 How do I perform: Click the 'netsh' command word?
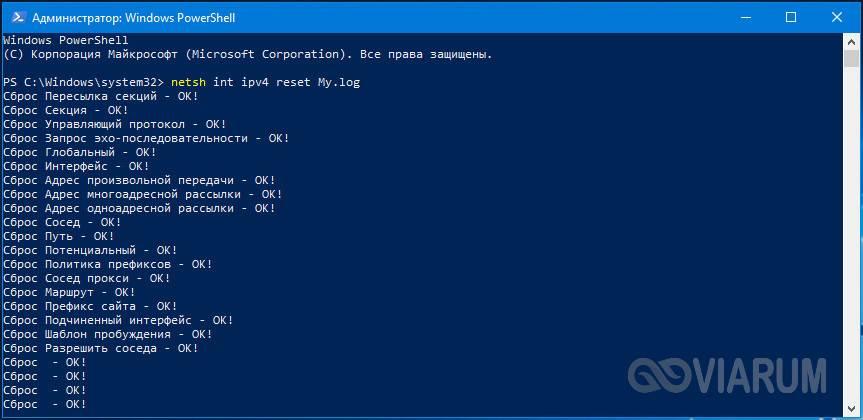coord(188,83)
